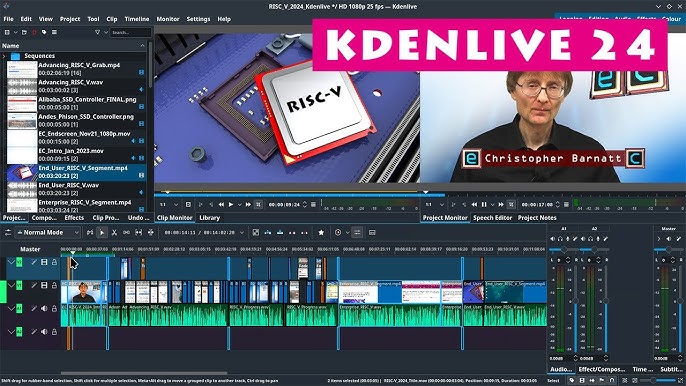The height and width of the screenshot is (386, 686).
Task: Toggle lock on the top video track
Action: [54, 262]
